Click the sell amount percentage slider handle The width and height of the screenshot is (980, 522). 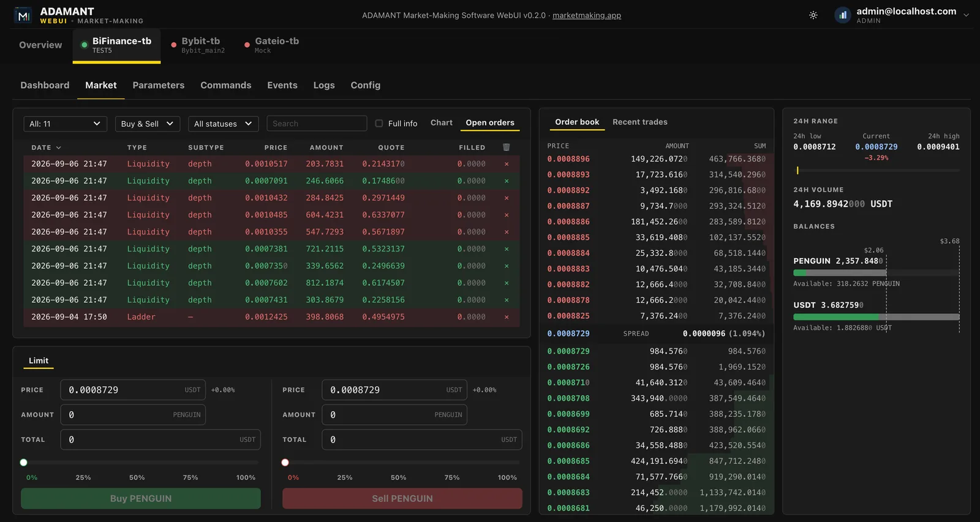click(x=285, y=463)
